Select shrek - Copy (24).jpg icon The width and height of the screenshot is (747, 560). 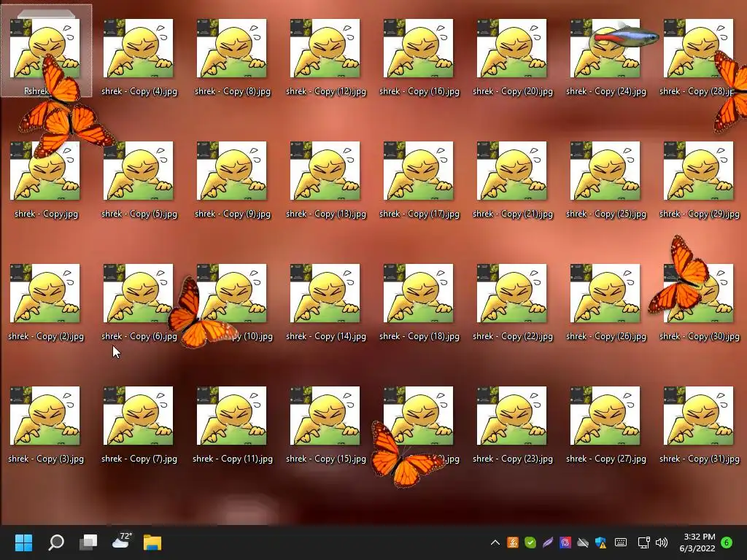tap(605, 57)
